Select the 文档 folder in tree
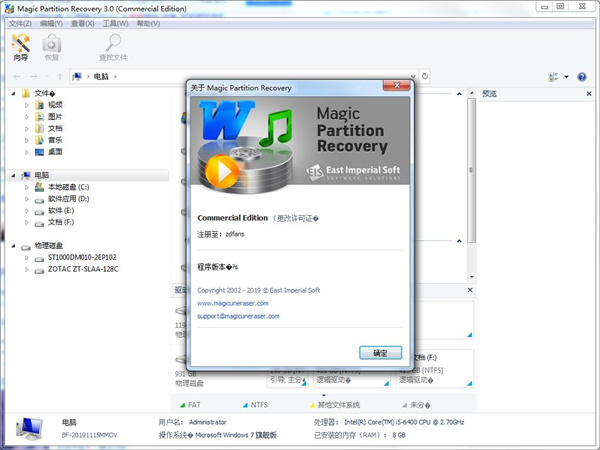The width and height of the screenshot is (600, 450). (x=55, y=128)
